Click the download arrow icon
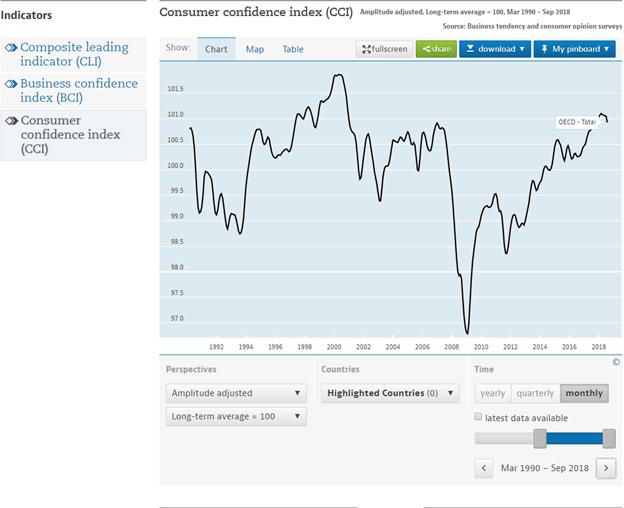 coord(470,49)
